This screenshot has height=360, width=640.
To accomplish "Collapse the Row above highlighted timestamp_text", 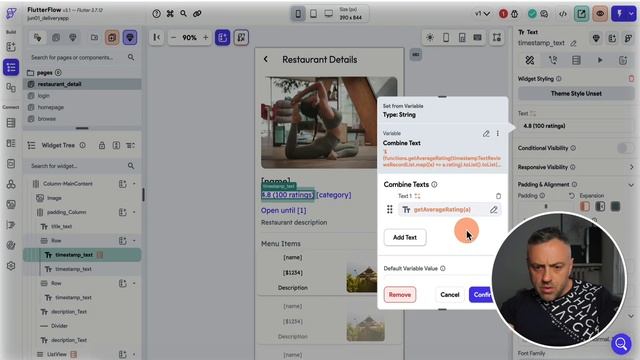I will pos(134,241).
